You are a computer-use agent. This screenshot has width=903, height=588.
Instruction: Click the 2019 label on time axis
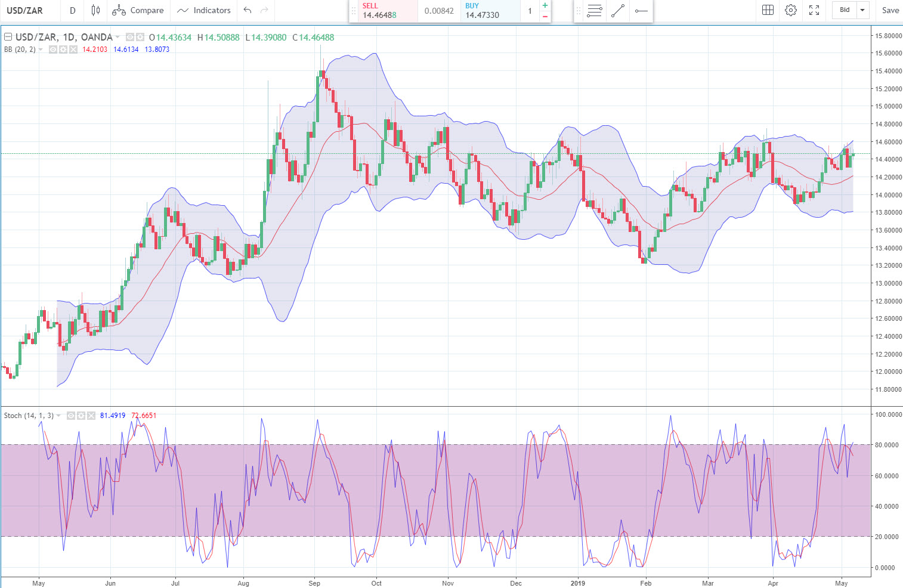[577, 583]
